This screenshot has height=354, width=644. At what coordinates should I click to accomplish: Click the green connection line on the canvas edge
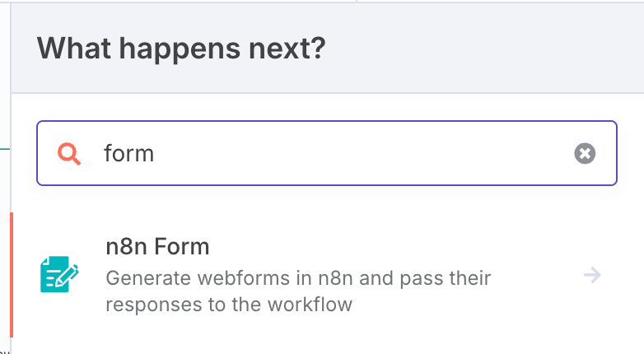pos(5,149)
